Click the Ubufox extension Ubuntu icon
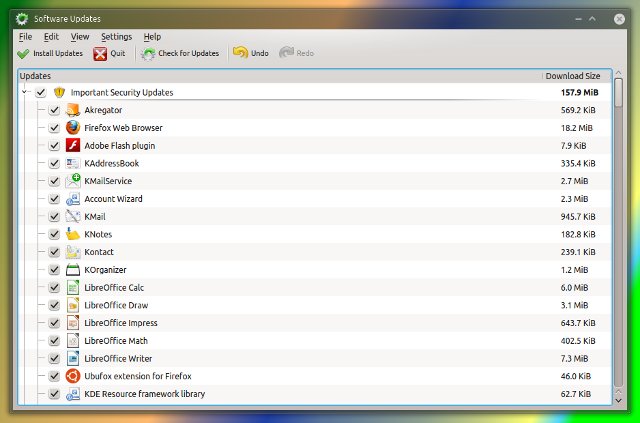The height and width of the screenshot is (423, 640). point(73,376)
